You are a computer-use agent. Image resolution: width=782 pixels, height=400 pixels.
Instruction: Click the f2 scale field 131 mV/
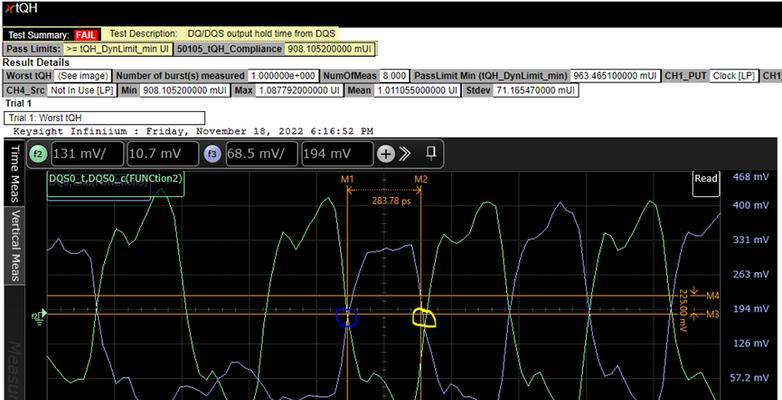coord(87,154)
